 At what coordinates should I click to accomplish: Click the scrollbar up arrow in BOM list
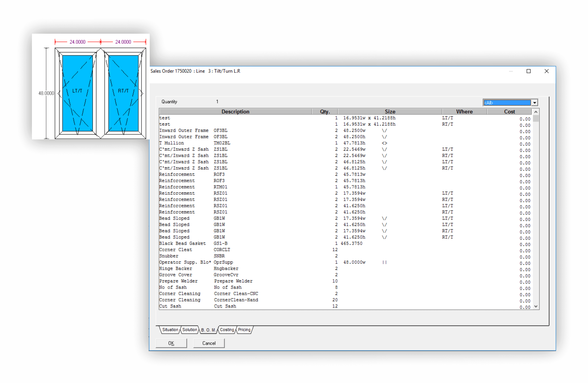536,112
